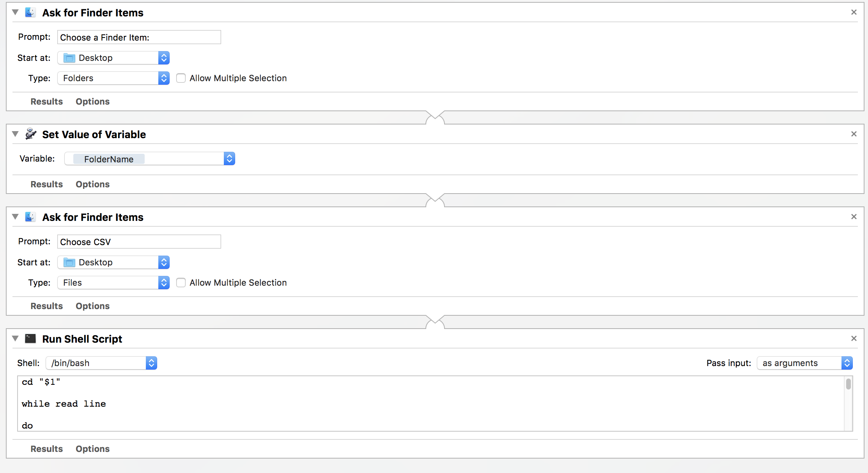Collapse the Run Shell Script action

pyautogui.click(x=15, y=338)
